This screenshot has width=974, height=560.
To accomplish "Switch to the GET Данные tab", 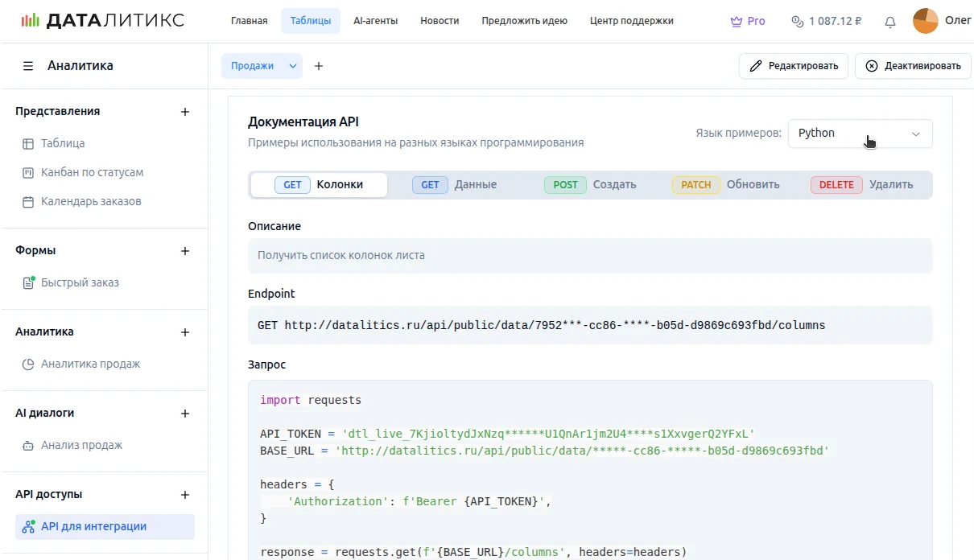I will click(455, 185).
